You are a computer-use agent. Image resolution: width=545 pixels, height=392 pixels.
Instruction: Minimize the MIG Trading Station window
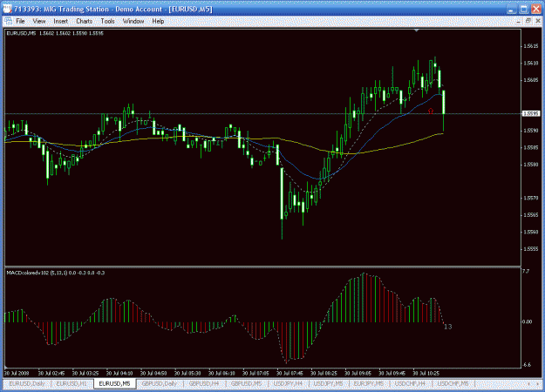(511, 10)
